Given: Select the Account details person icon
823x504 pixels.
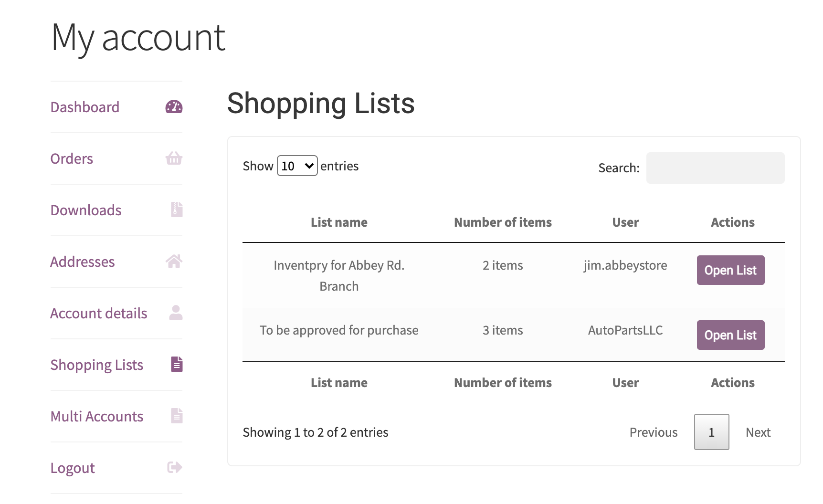Looking at the screenshot, I should pos(176,313).
